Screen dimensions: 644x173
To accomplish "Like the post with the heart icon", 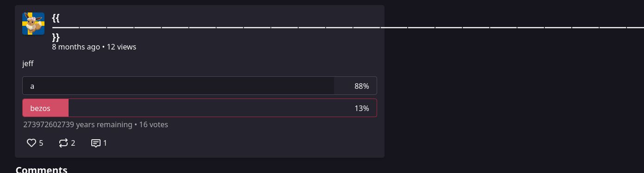I will pyautogui.click(x=32, y=143).
